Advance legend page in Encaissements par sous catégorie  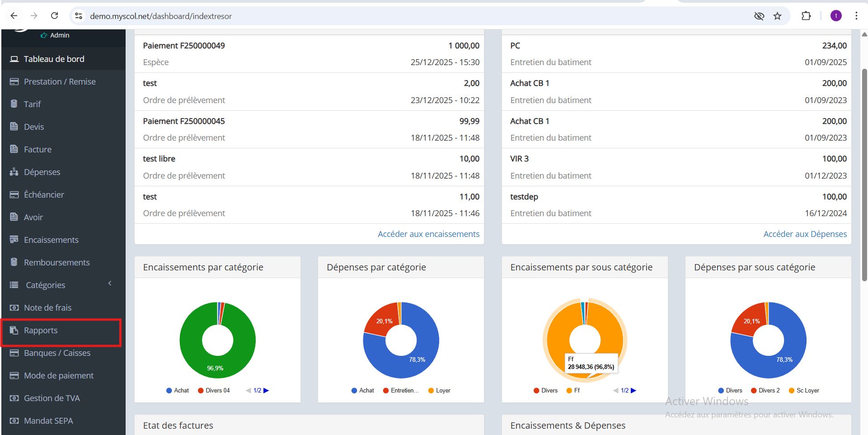pyautogui.click(x=633, y=390)
